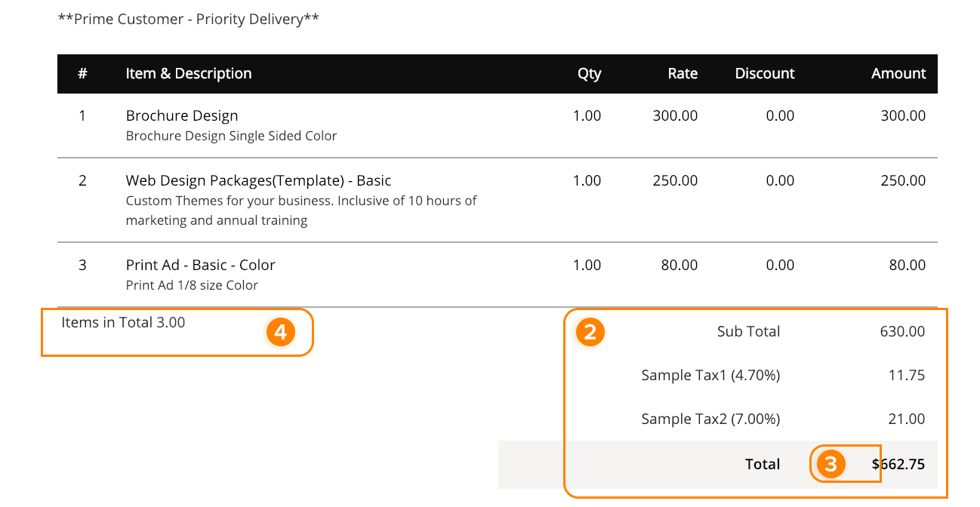Select the Discount column header
The width and height of the screenshot is (980, 507).
(x=765, y=74)
